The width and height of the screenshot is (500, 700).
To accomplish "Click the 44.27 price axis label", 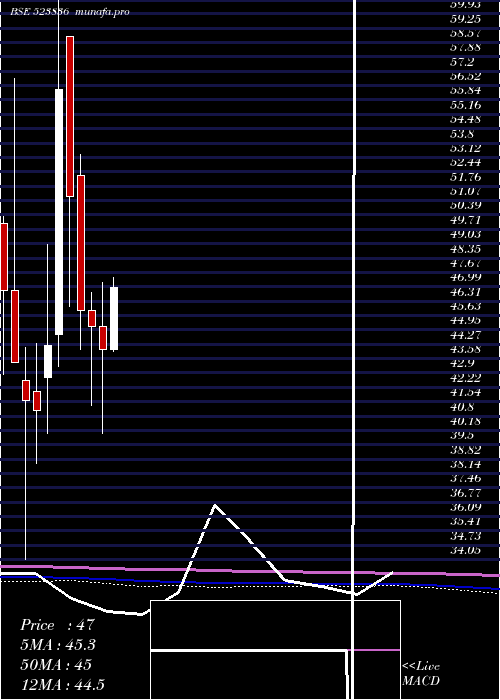I will [465, 335].
